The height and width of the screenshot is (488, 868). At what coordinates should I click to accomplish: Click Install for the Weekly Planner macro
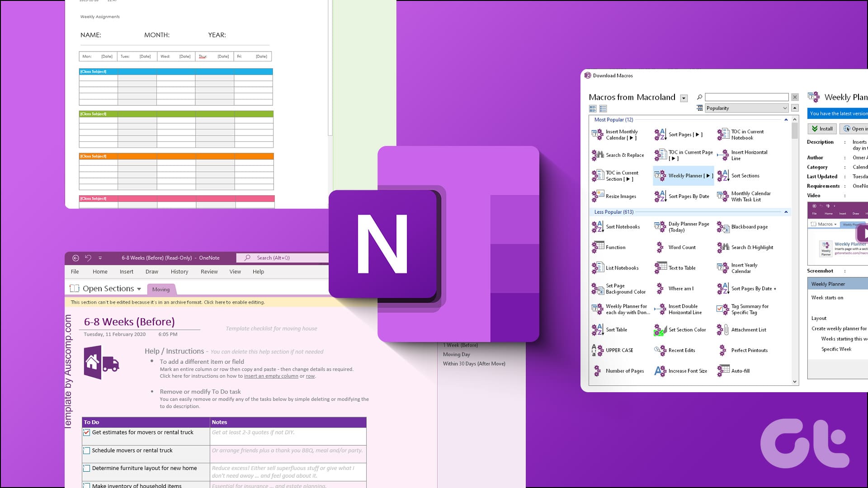pyautogui.click(x=821, y=128)
